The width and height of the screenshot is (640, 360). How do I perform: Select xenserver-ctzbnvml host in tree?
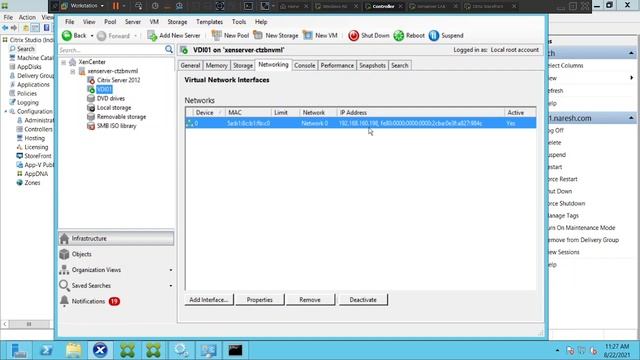click(113, 71)
